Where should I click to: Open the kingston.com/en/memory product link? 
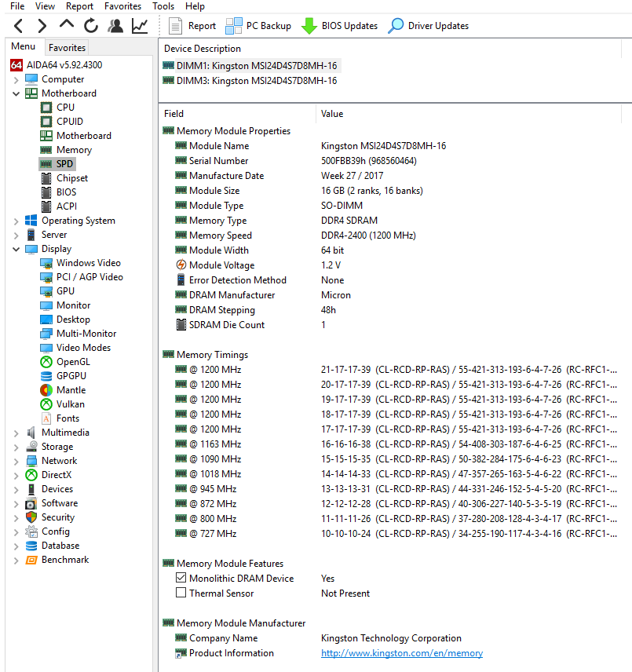(x=402, y=653)
